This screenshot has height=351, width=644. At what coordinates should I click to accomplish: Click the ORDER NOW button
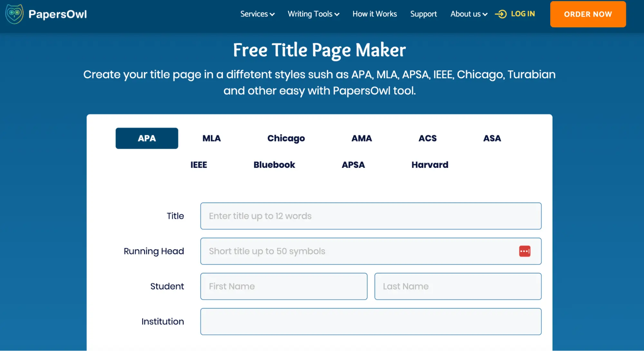click(588, 14)
